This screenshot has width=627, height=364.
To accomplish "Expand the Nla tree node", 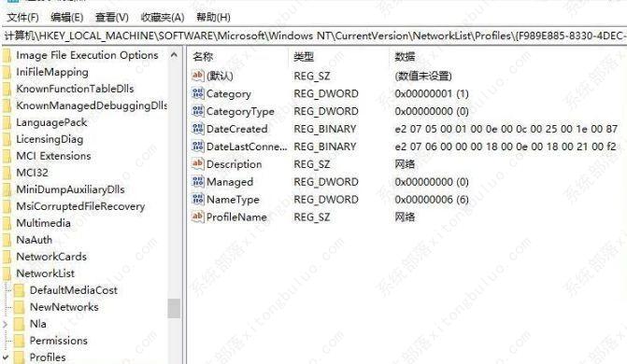I will click(x=6, y=324).
